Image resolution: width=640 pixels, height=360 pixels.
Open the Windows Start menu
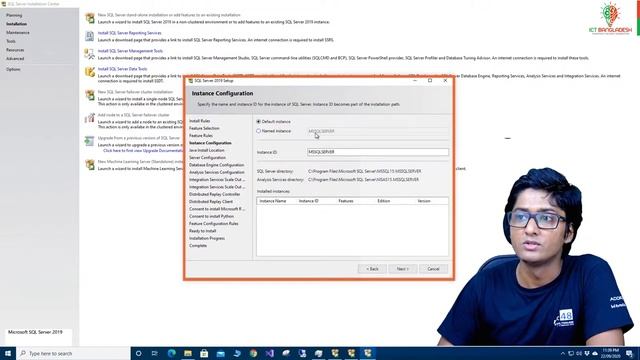[8, 353]
